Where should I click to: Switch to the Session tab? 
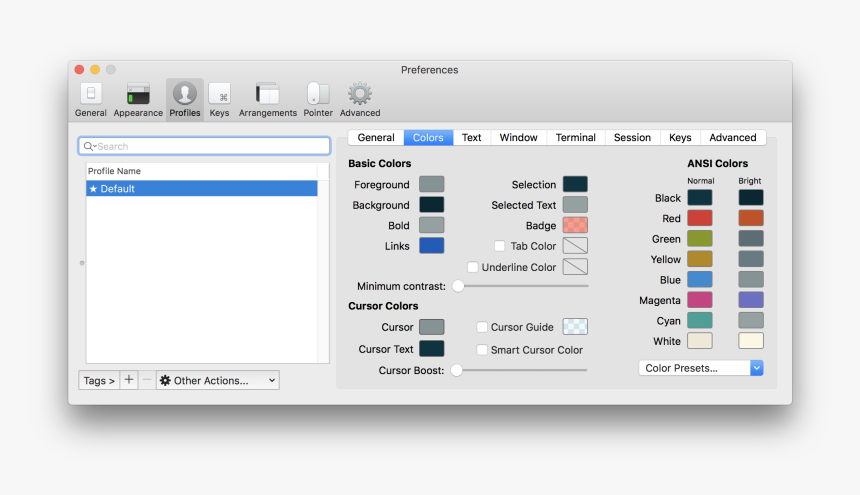(632, 138)
